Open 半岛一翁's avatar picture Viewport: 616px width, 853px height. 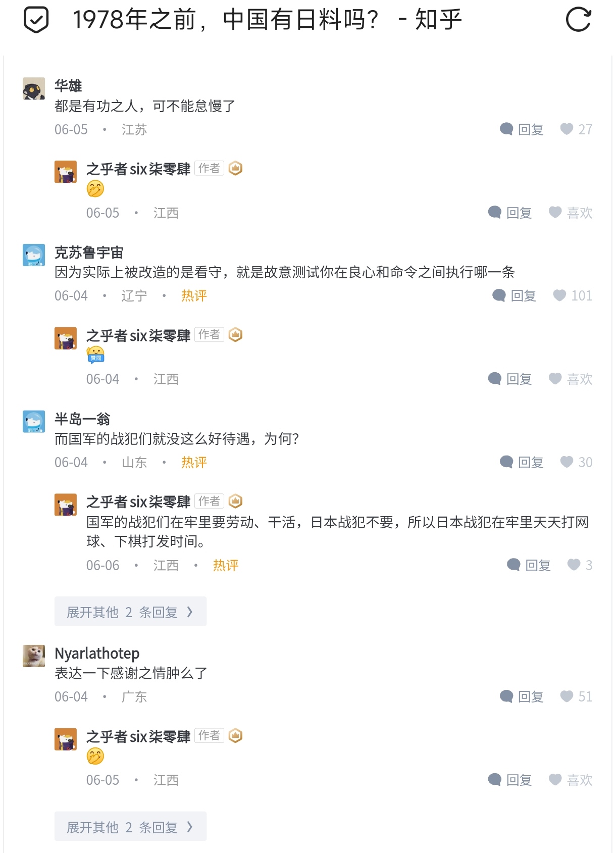[34, 422]
